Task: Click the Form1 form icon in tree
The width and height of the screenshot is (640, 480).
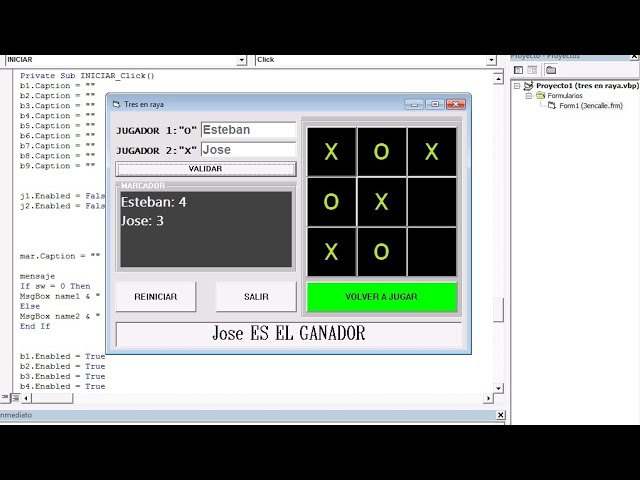Action: [x=552, y=105]
